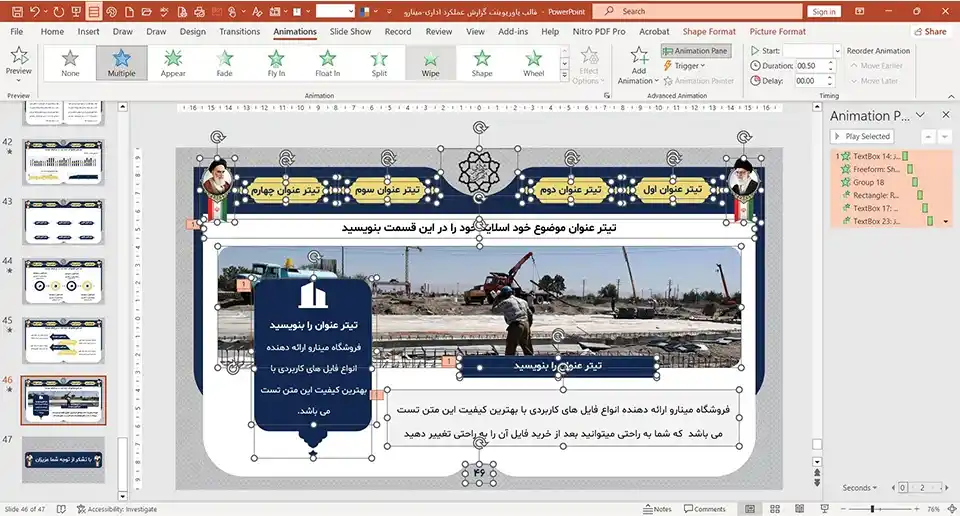Increase Delay with spinner up arrow
This screenshot has height=516, width=960.
831,78
